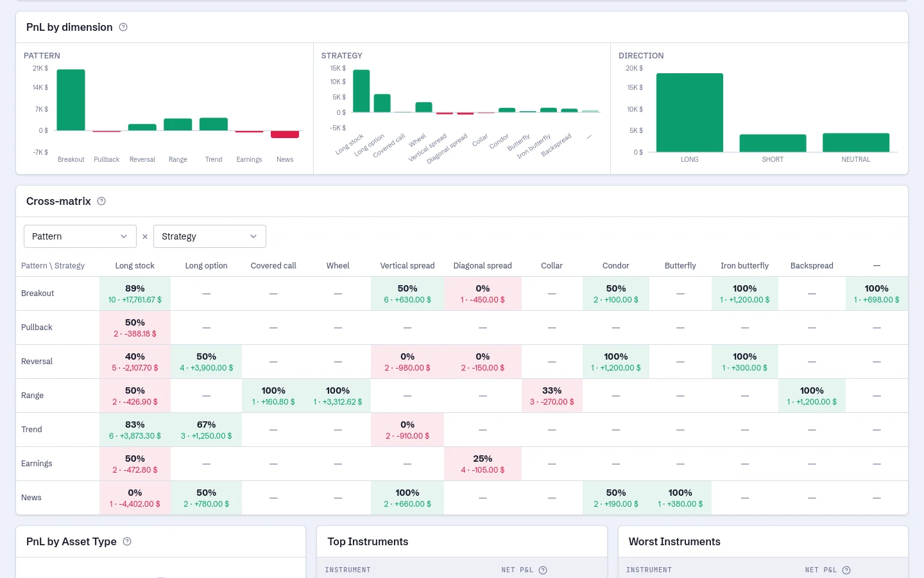Click the Backspread column header
924x578 pixels.
click(812, 265)
